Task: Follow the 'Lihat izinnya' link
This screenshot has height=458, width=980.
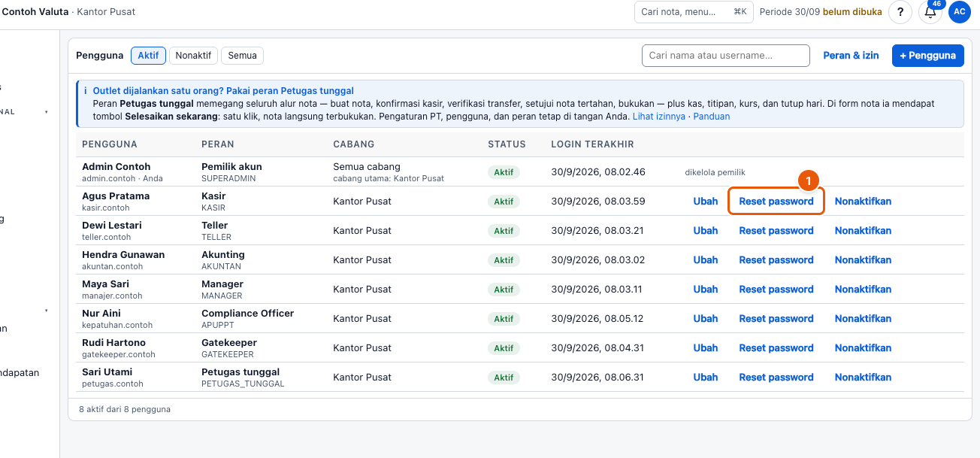Action: pos(659,117)
